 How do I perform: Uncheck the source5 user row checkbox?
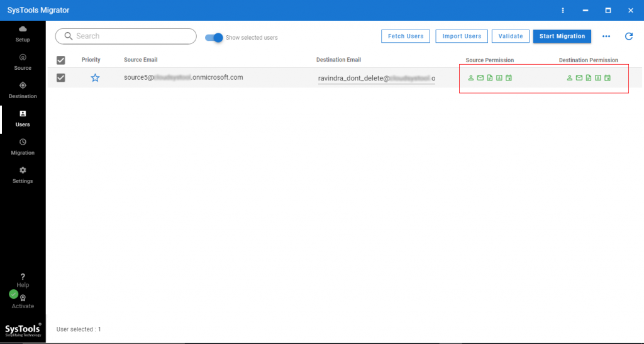[x=61, y=77]
